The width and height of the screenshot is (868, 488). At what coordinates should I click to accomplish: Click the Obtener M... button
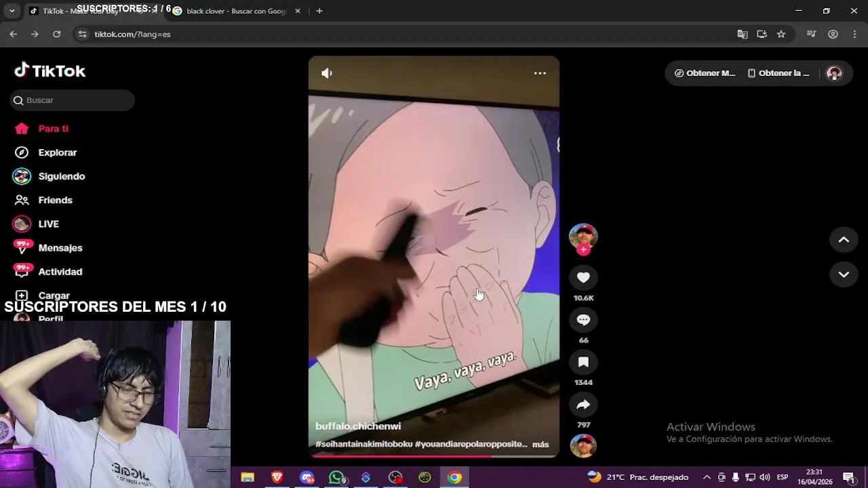(705, 73)
